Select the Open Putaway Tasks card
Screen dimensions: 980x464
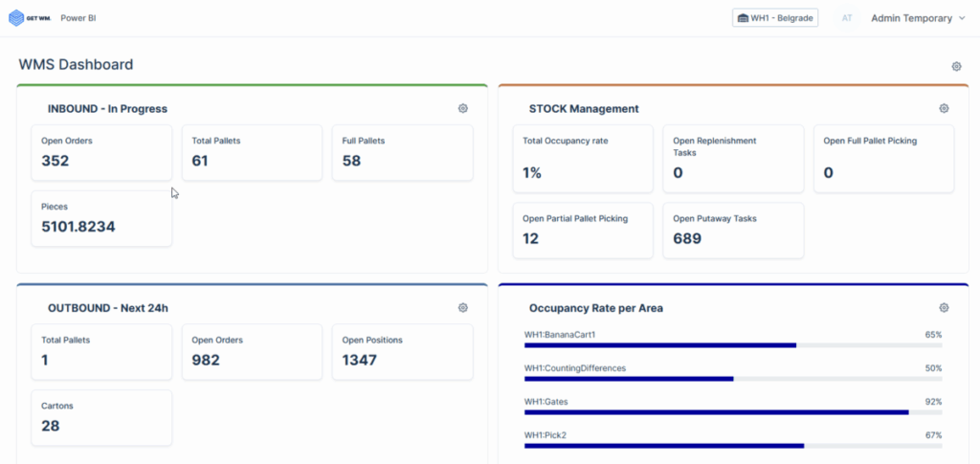coord(733,230)
